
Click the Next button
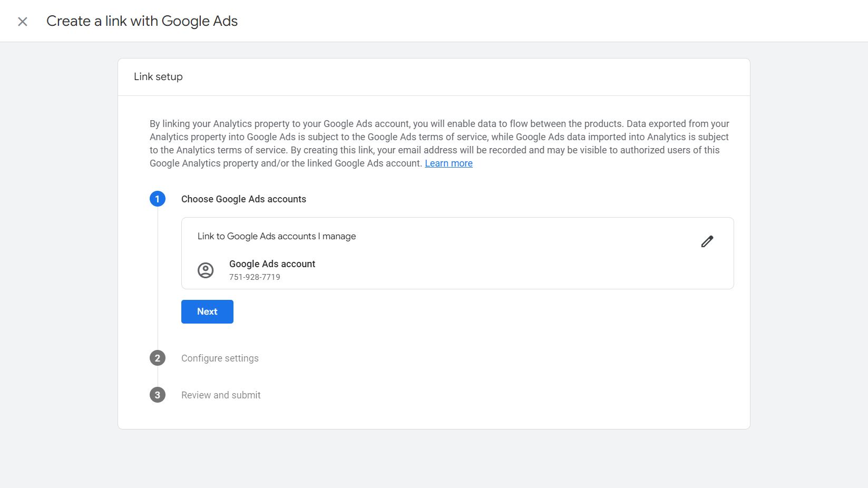207,311
